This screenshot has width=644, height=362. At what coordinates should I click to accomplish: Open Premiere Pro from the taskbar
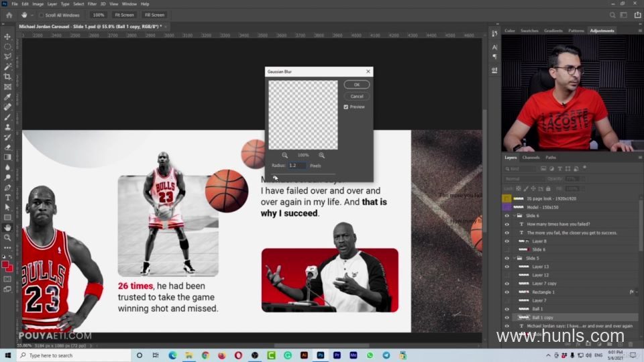coord(337,355)
